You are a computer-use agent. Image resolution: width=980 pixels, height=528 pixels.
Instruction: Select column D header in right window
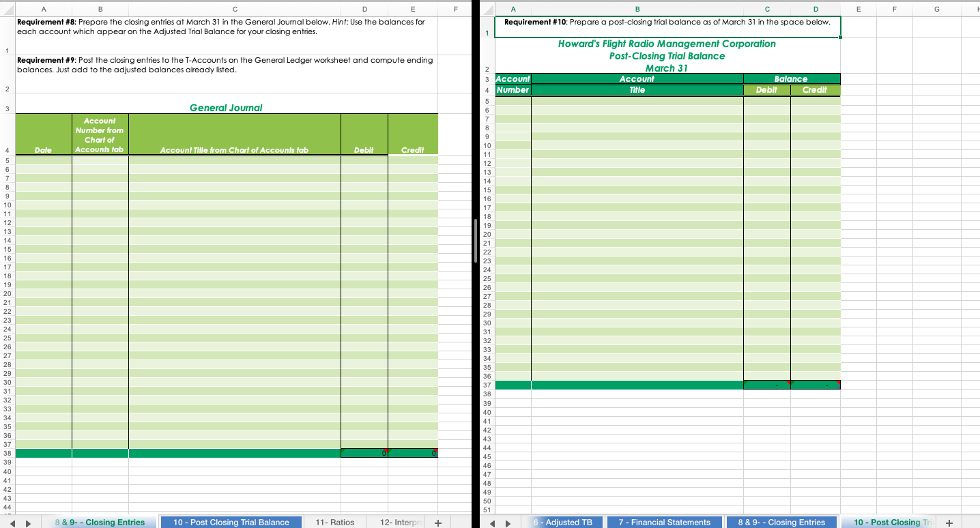tap(816, 9)
